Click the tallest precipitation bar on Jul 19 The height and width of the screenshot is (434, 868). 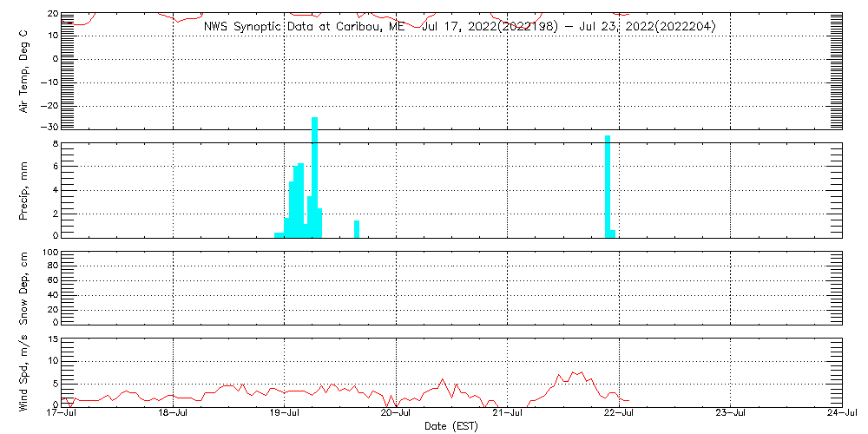(314, 176)
